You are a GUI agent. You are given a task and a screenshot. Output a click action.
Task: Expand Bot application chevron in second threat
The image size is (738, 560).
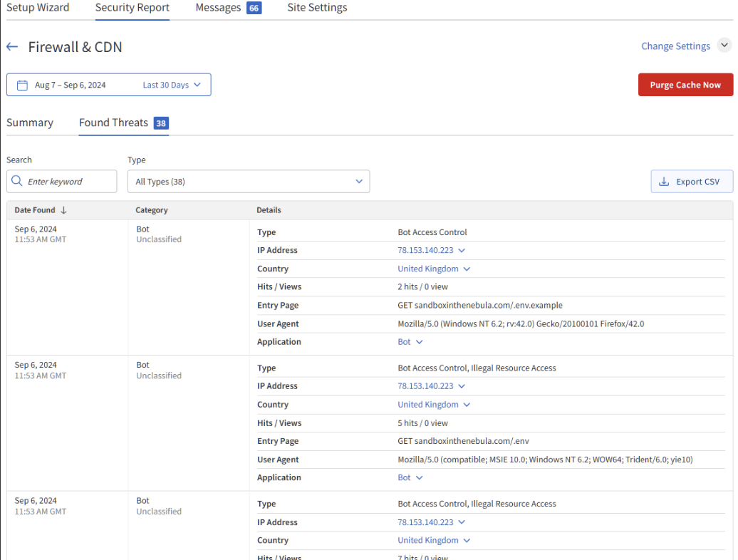point(420,477)
